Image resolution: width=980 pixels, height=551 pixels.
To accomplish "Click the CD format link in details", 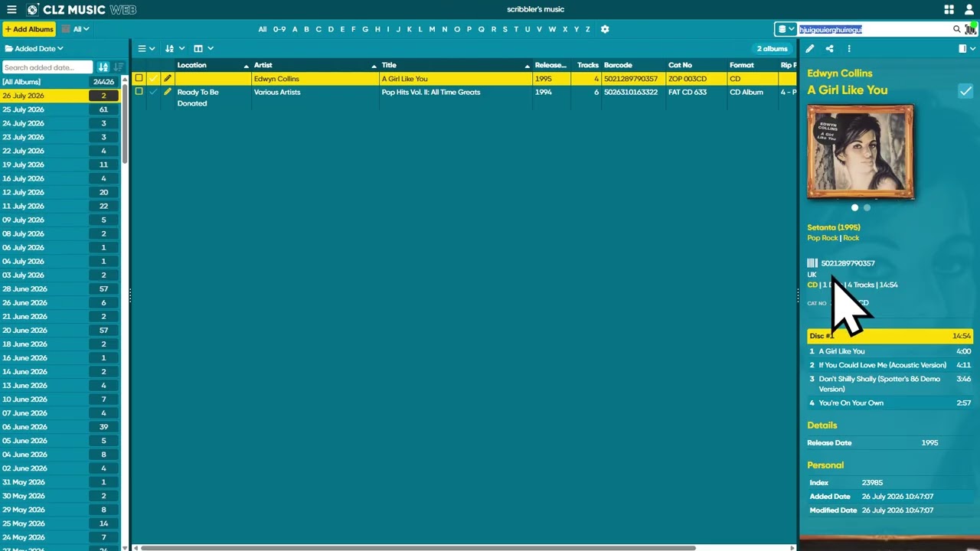I will (812, 285).
